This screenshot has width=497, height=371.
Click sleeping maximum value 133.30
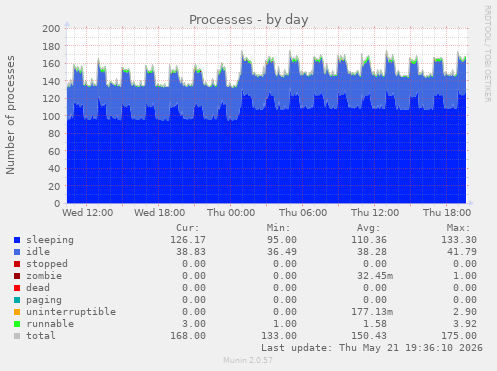coord(459,240)
